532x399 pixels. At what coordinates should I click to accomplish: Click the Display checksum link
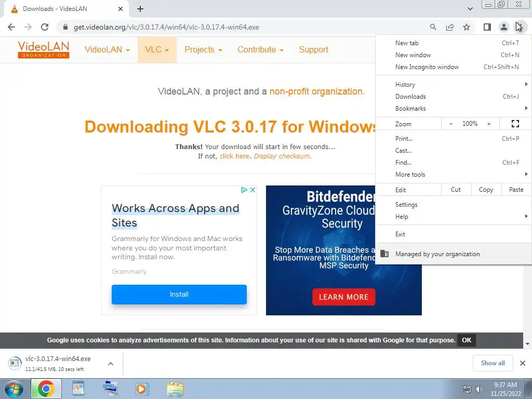(x=282, y=156)
